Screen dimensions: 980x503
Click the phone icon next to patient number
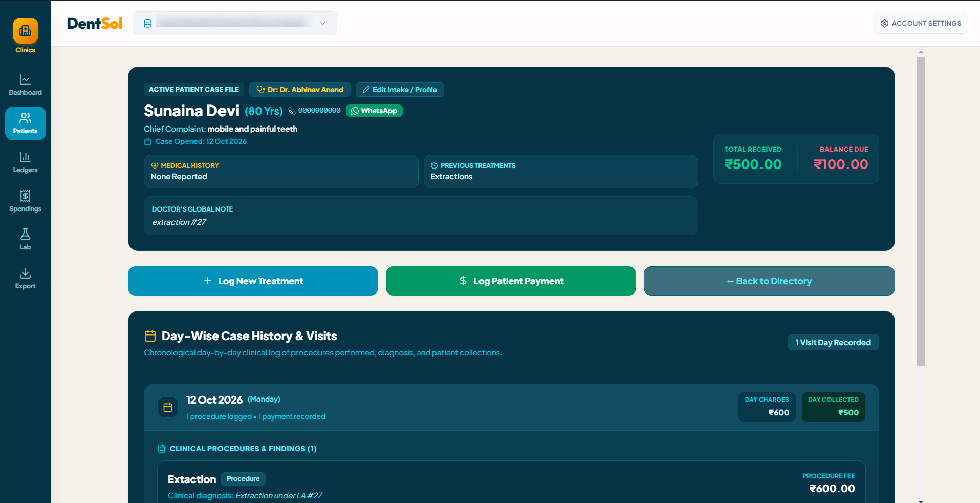(292, 111)
